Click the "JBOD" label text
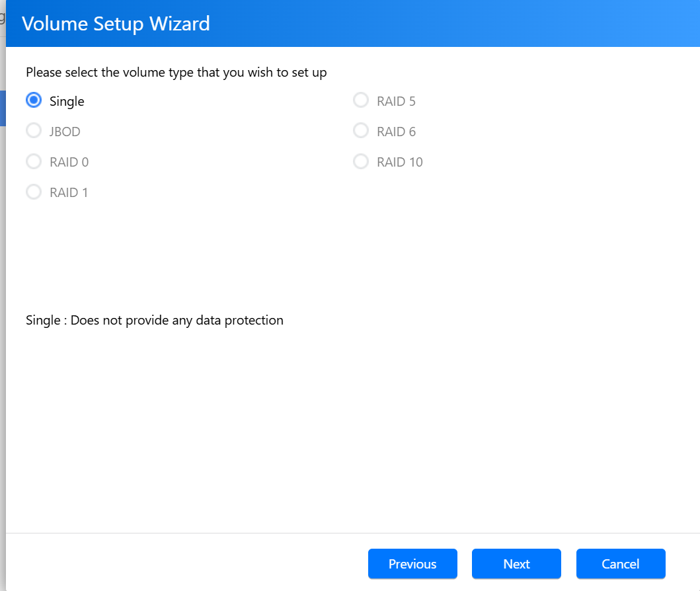This screenshot has height=591, width=700. (x=65, y=132)
